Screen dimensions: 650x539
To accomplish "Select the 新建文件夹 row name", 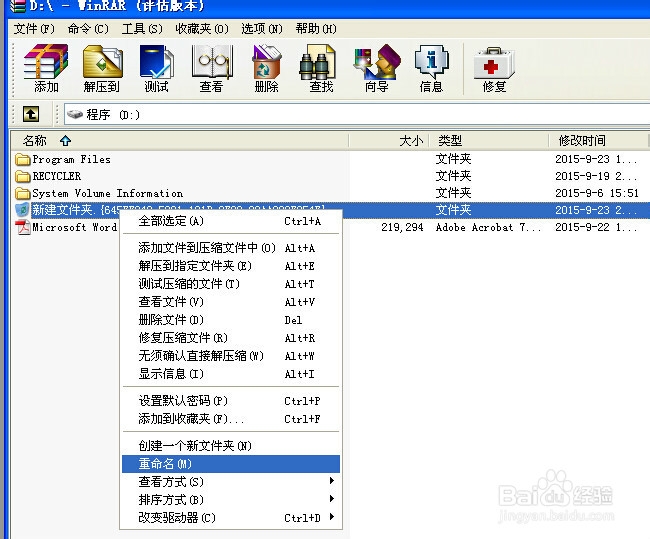I will 178,210.
